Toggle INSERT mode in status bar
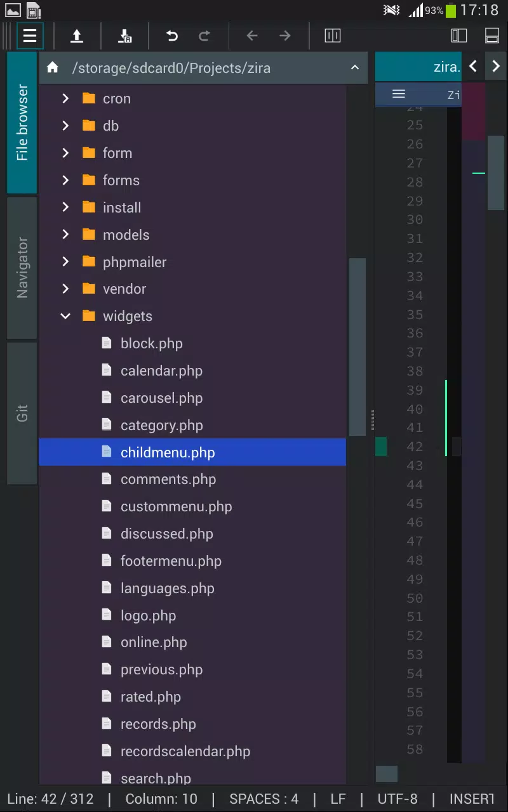 471,799
